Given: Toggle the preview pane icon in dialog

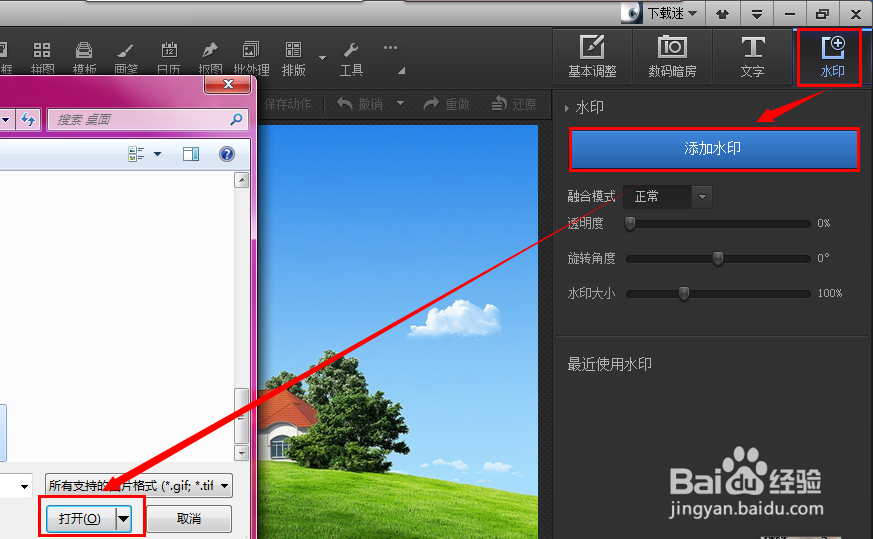Looking at the screenshot, I should click(x=191, y=154).
